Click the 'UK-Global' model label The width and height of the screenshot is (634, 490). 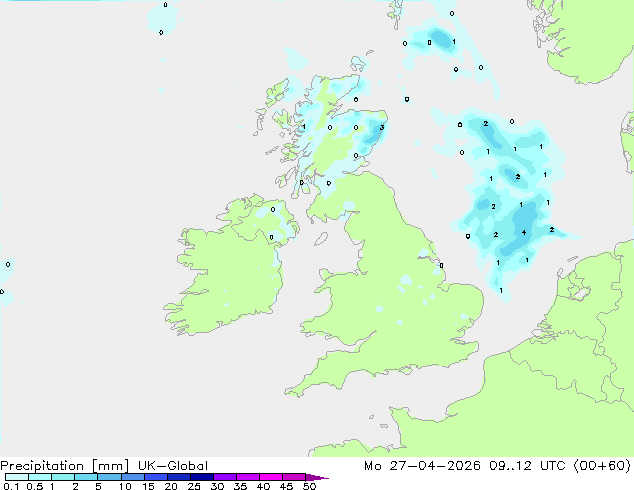173,466
